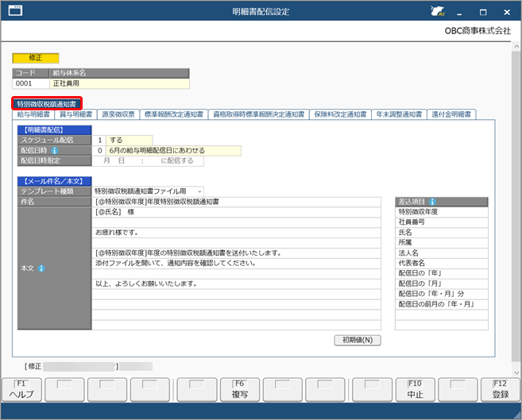The image size is (522, 420).
Task: Open info icon next to 差込項目
Action: click(x=432, y=202)
